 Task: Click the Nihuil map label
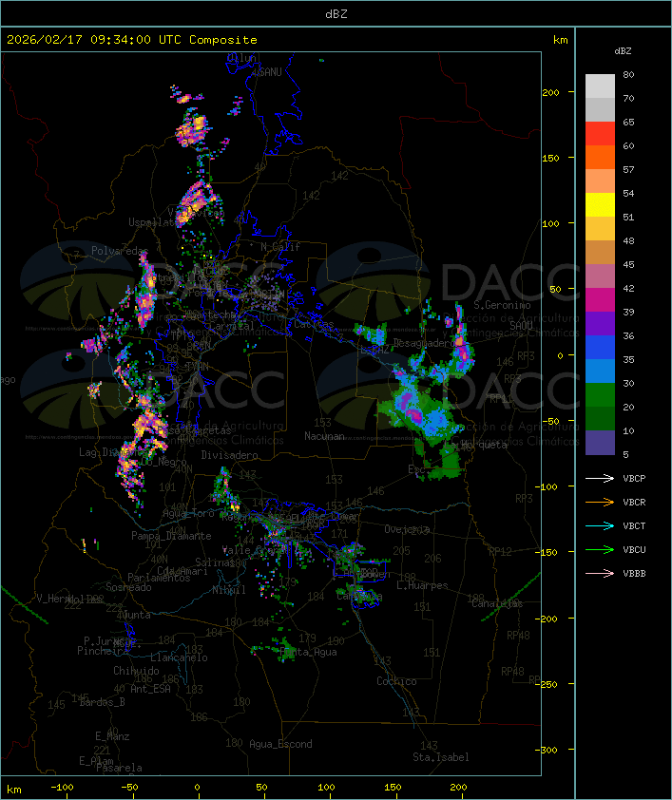[x=229, y=590]
